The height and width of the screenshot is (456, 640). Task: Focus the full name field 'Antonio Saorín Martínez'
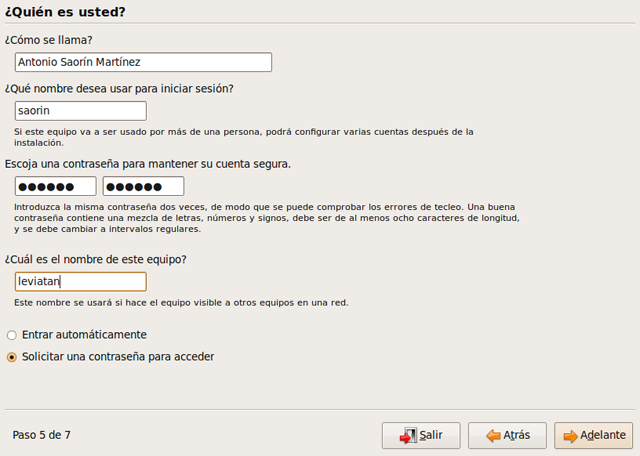click(x=143, y=62)
